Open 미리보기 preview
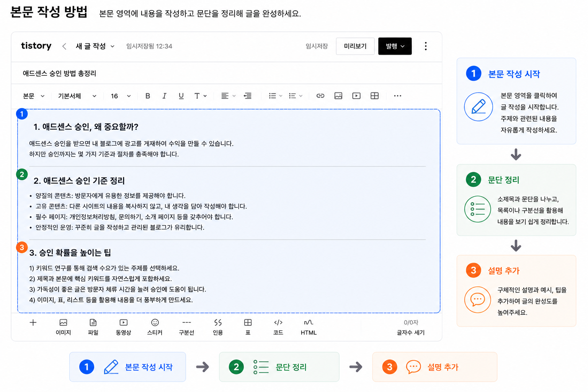Screen dimensions: 588x392 pyautogui.click(x=355, y=46)
